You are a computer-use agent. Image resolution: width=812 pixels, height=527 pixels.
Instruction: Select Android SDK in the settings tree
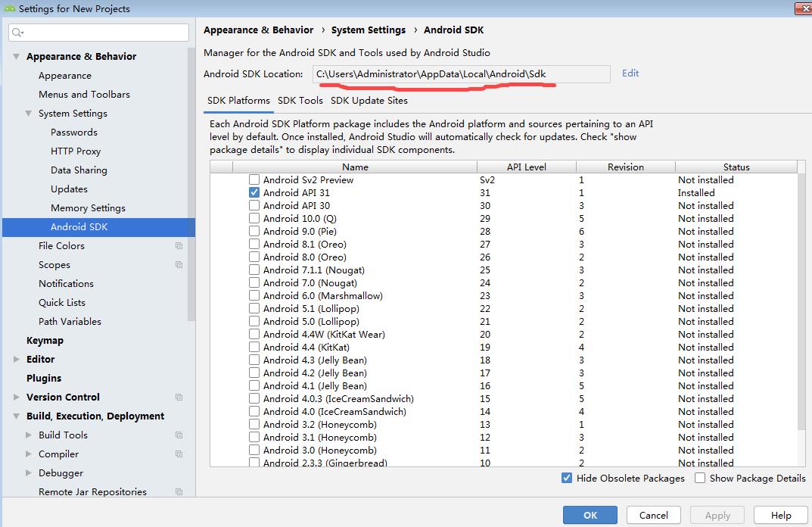click(98, 227)
